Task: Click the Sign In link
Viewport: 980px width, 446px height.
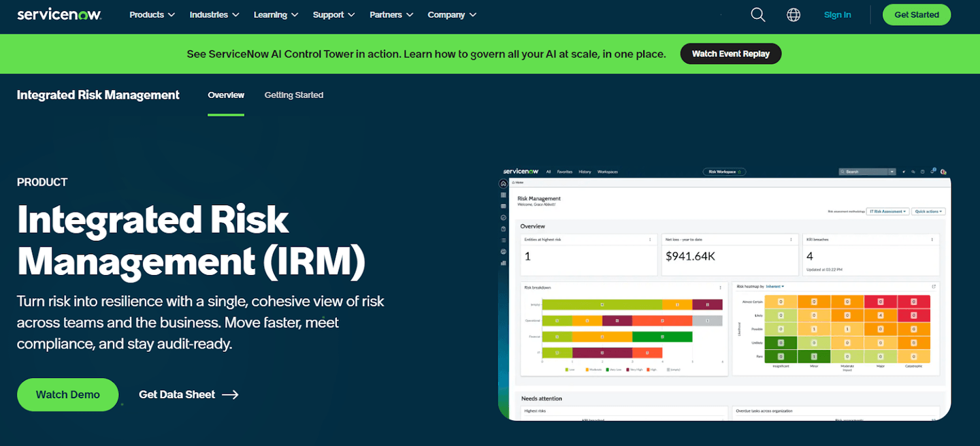Action: click(837, 15)
